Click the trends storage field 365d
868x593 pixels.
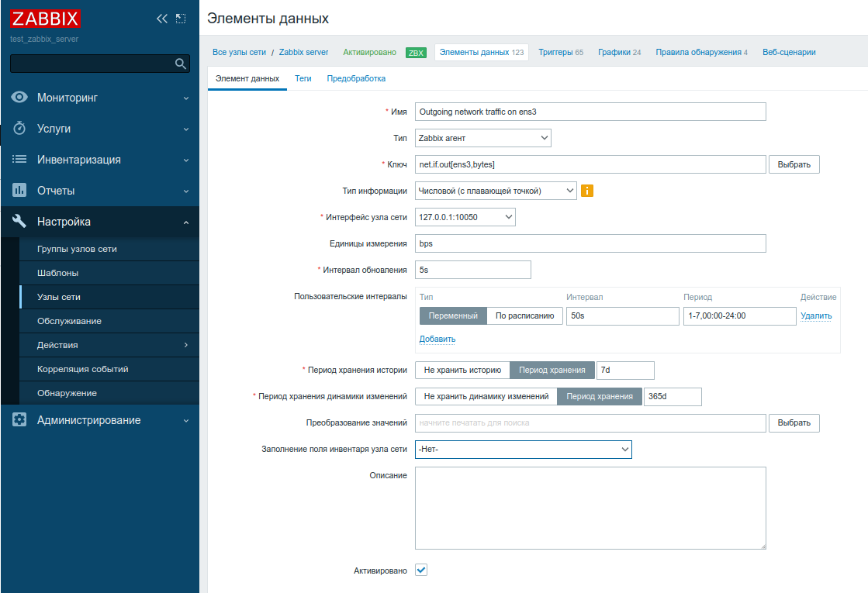pos(673,397)
